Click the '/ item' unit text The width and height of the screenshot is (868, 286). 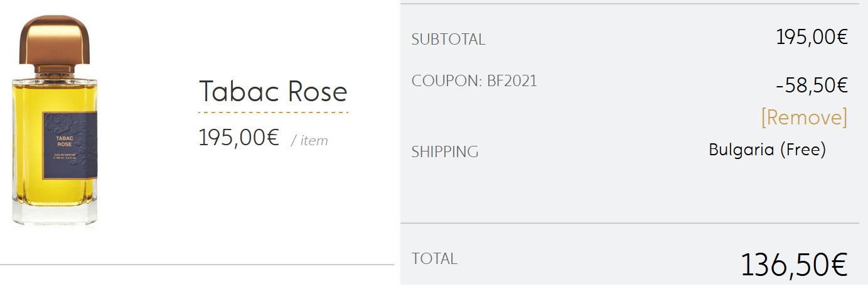click(309, 141)
